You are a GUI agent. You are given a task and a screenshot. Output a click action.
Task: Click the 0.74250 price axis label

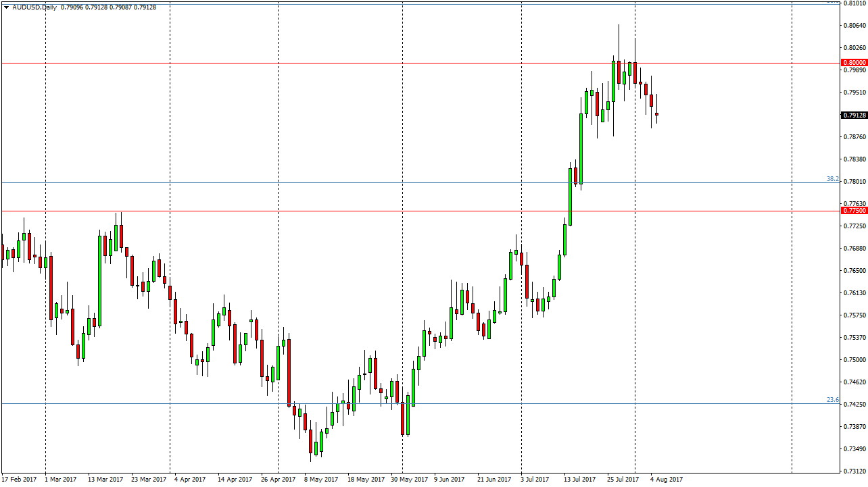[854, 405]
